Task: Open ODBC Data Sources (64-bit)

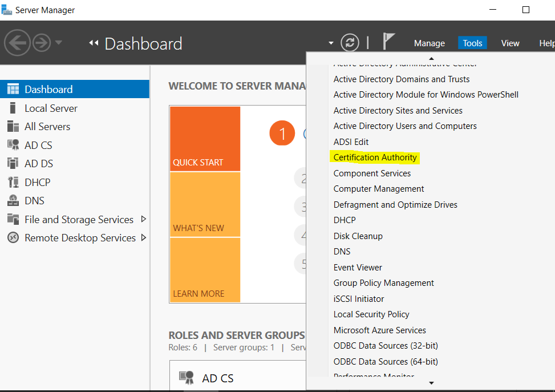Action: click(386, 362)
